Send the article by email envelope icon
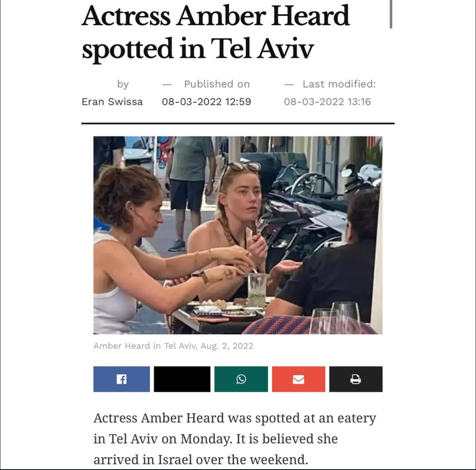Screen dimensions: 476x470 pyautogui.click(x=298, y=379)
